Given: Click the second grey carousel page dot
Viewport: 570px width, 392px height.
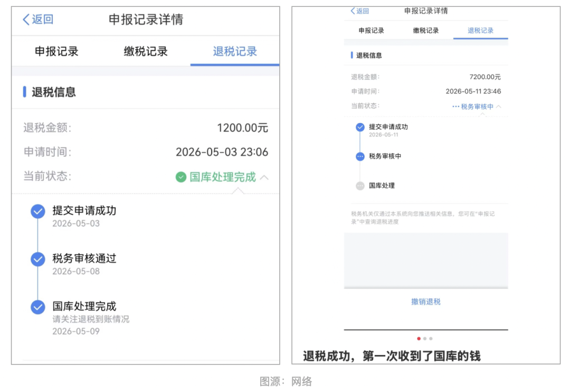Looking at the screenshot, I should click(424, 339).
